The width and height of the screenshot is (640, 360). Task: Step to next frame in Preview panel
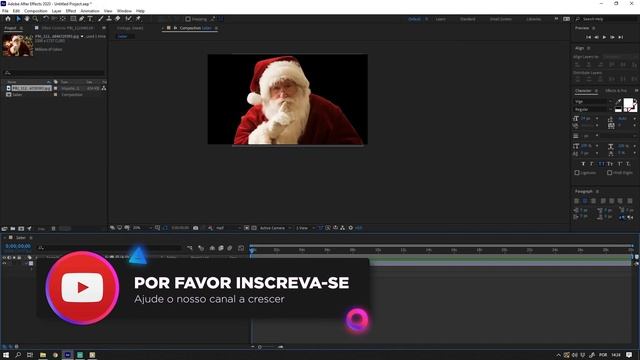point(613,37)
